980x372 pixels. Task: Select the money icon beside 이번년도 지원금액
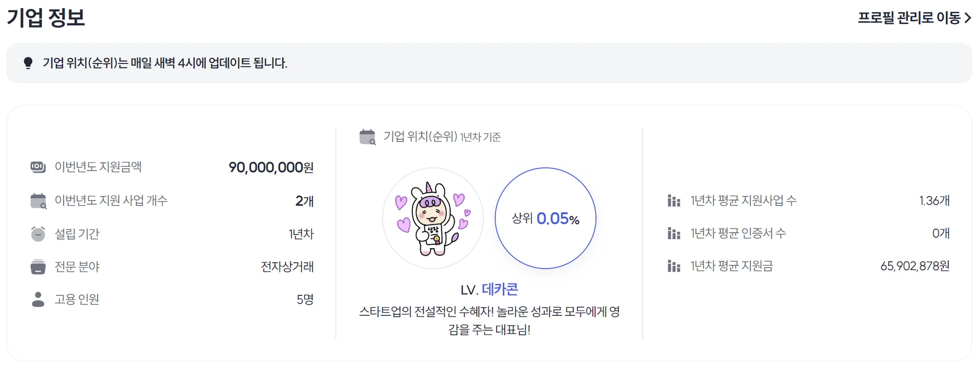point(37,166)
